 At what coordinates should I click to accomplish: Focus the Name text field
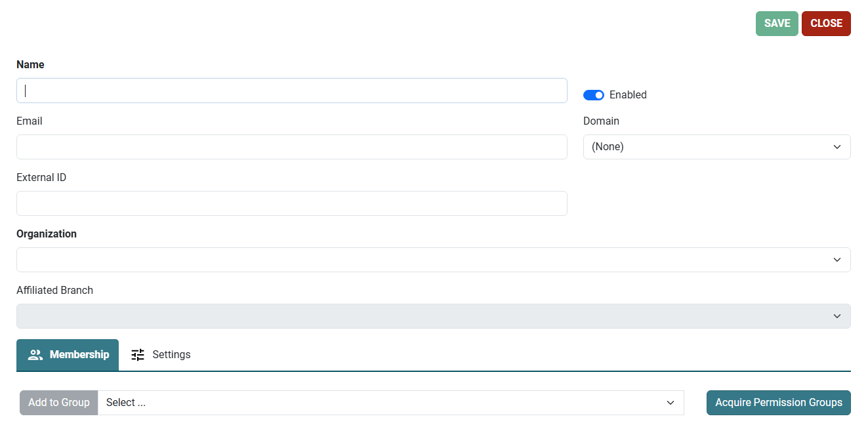pos(292,91)
